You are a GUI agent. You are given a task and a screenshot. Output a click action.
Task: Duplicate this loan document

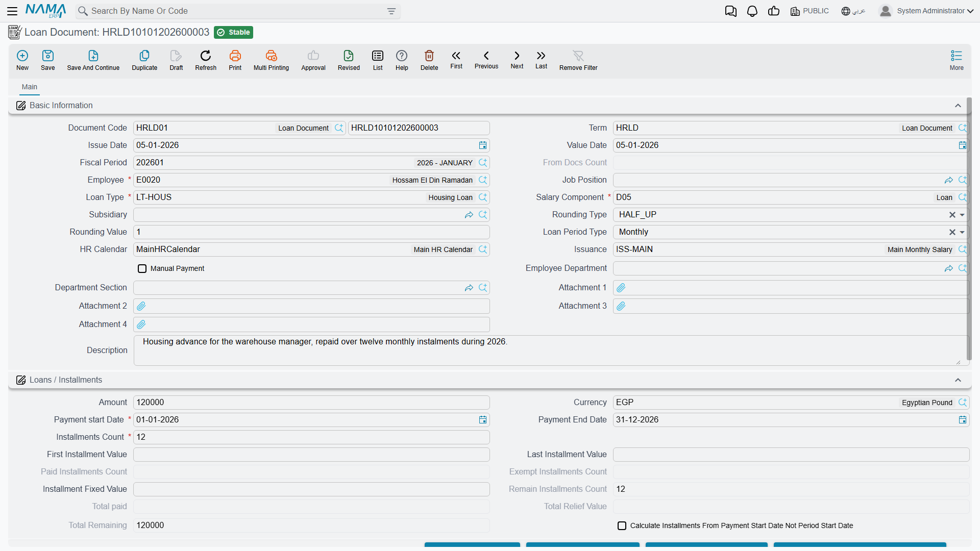[x=144, y=60]
